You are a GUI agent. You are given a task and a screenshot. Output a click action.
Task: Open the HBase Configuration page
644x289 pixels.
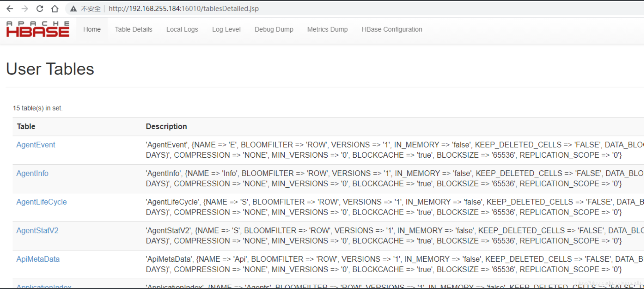392,29
